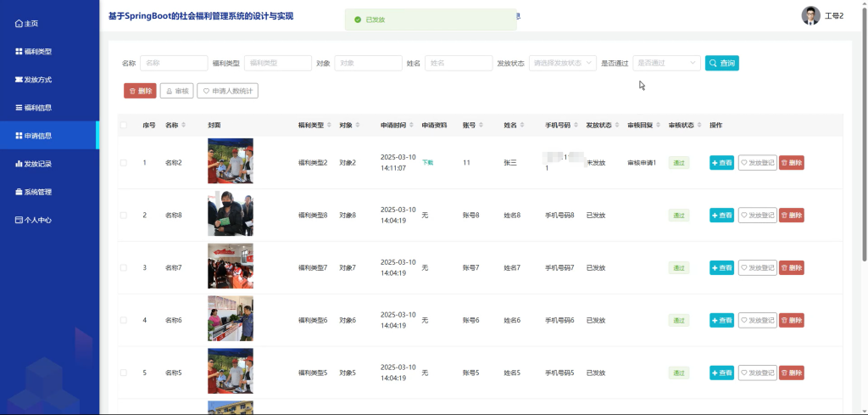
Task: Click the 审核申请1 reply cell
Action: [x=642, y=163]
